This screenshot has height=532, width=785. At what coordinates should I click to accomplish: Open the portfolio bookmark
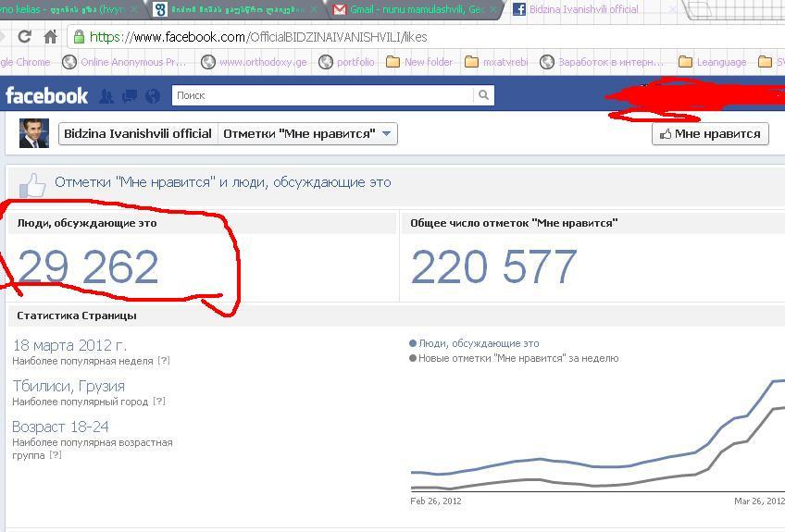click(346, 62)
